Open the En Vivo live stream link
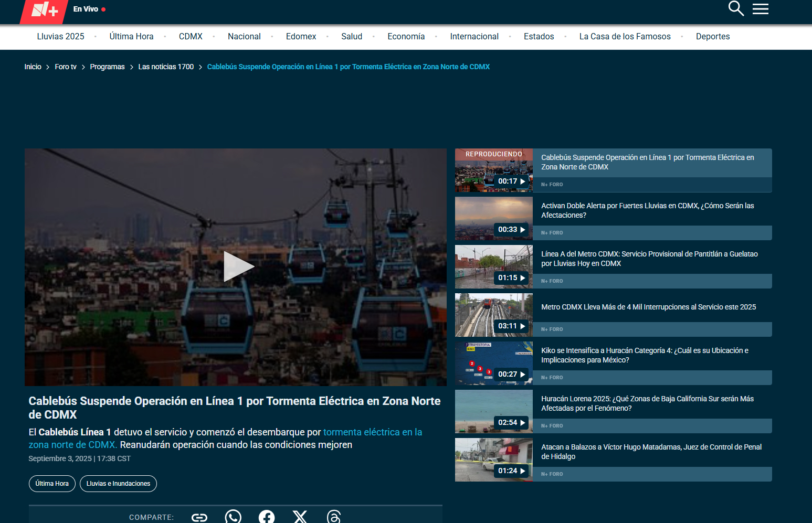The height and width of the screenshot is (523, 812). click(89, 9)
